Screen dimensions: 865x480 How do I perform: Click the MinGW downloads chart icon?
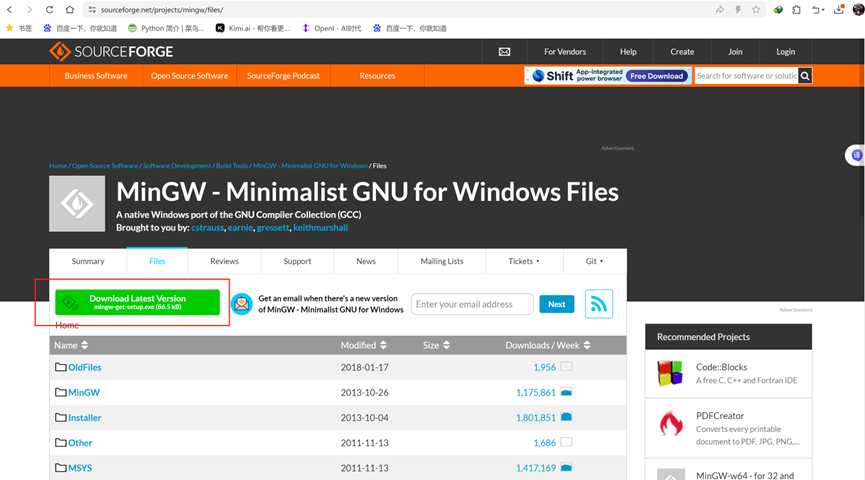tap(566, 392)
